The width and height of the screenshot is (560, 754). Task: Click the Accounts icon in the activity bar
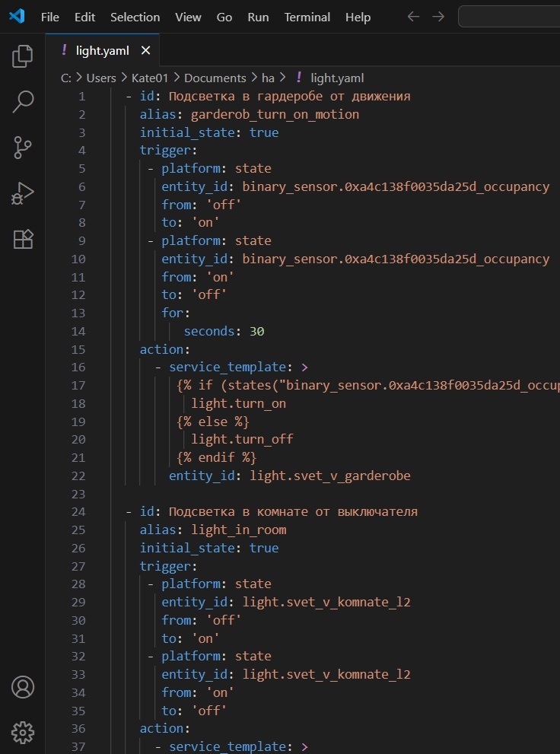(x=22, y=687)
